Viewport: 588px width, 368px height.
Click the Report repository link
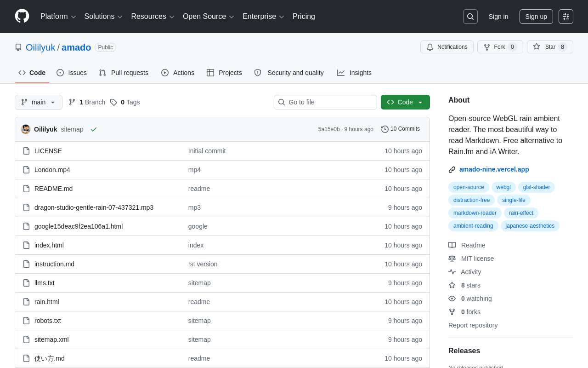click(x=473, y=325)
